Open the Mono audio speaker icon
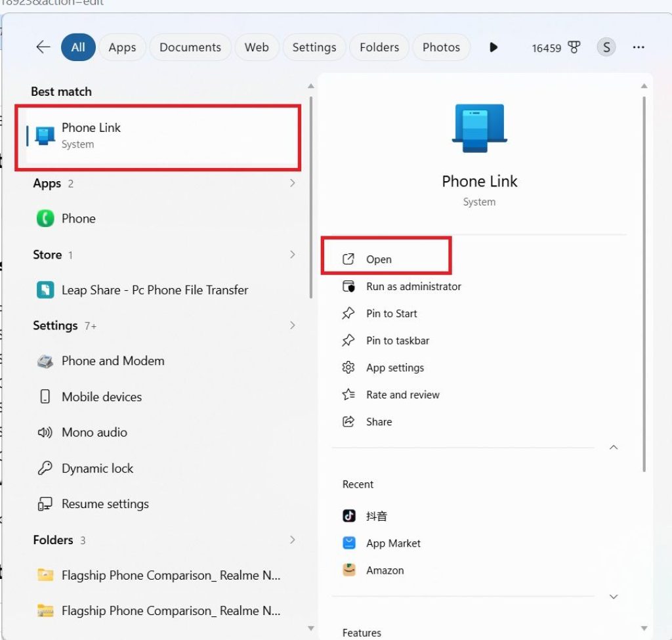The width and height of the screenshot is (672, 640). click(x=45, y=432)
